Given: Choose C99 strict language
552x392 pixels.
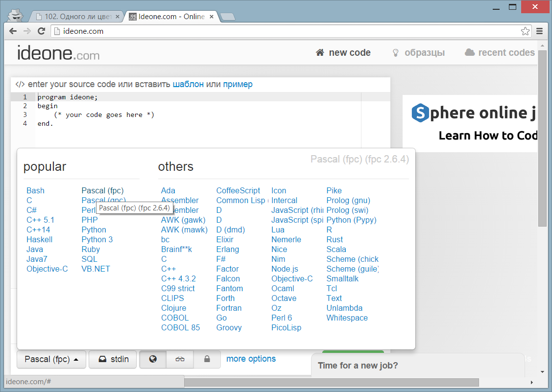Looking at the screenshot, I should [x=178, y=289].
